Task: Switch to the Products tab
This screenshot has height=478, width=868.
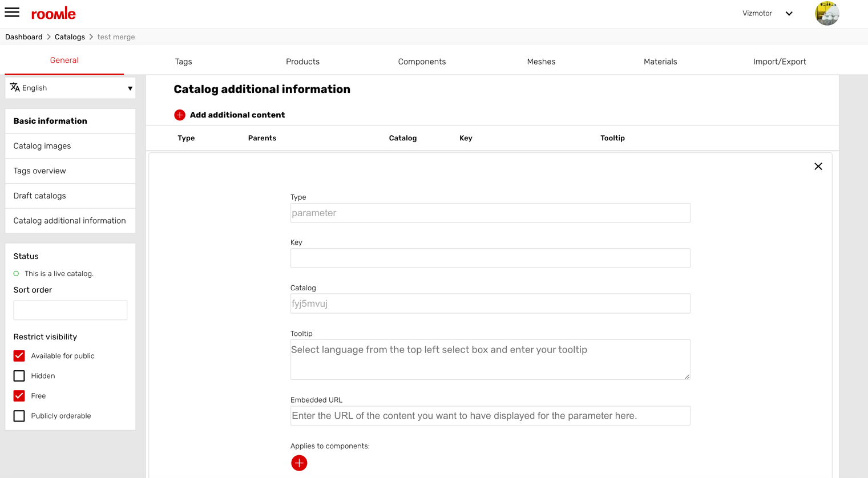Action: [302, 62]
